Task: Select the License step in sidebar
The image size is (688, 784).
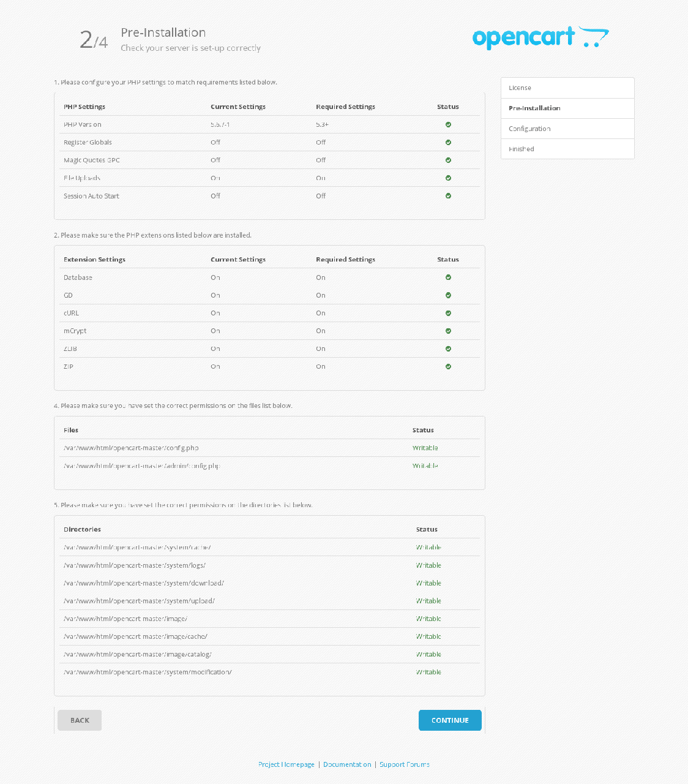Action: 567,88
